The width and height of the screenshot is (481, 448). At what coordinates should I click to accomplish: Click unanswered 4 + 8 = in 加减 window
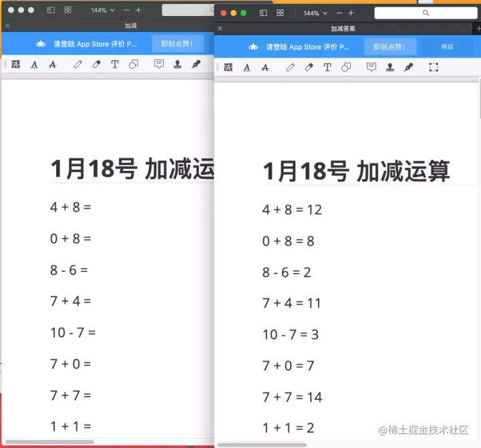71,207
